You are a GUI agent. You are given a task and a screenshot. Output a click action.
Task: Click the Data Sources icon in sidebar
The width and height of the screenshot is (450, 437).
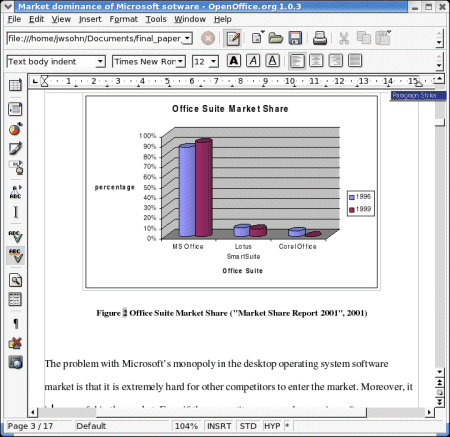pos(15,300)
